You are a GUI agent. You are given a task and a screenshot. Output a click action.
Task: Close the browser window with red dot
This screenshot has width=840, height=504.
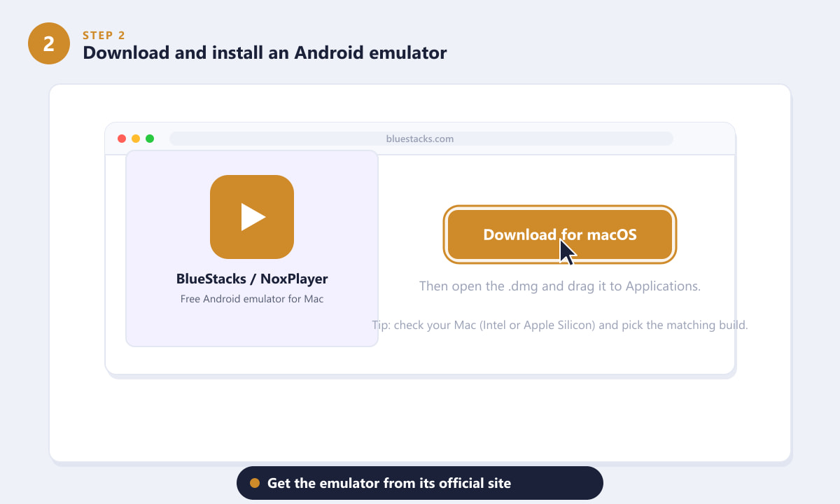pyautogui.click(x=122, y=139)
